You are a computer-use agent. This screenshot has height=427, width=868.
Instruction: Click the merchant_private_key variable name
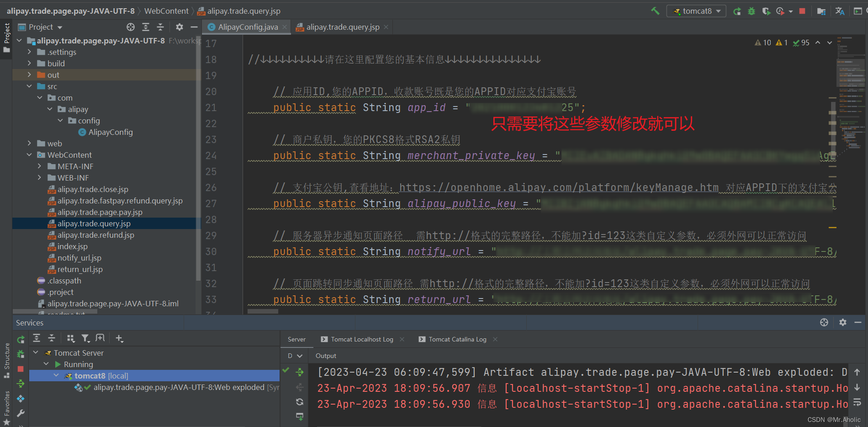(471, 155)
